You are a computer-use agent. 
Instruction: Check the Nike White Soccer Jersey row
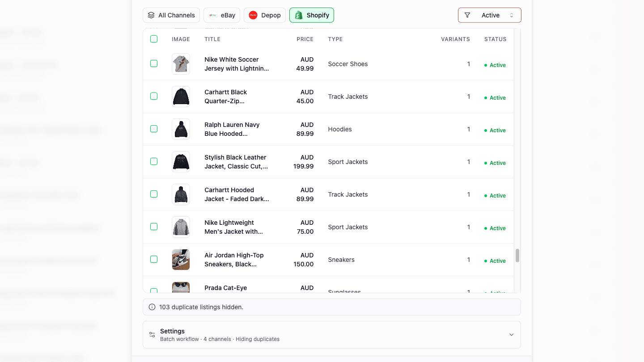(x=154, y=64)
